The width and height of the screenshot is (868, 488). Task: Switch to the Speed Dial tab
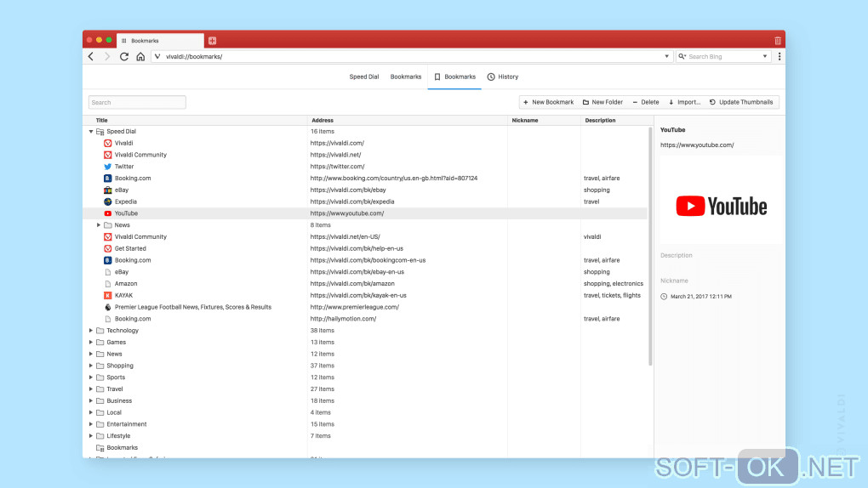click(x=363, y=77)
